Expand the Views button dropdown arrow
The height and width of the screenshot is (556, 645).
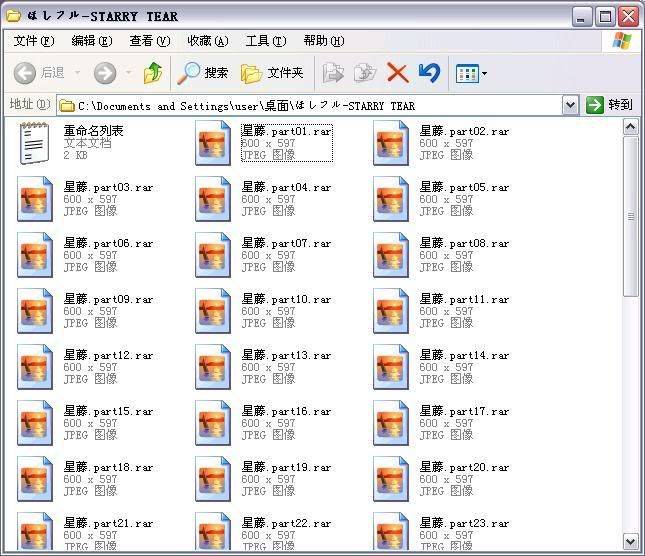484,74
